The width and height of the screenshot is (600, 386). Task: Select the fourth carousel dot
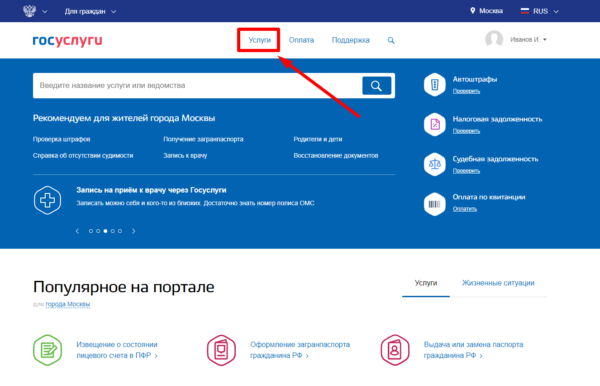point(112,231)
